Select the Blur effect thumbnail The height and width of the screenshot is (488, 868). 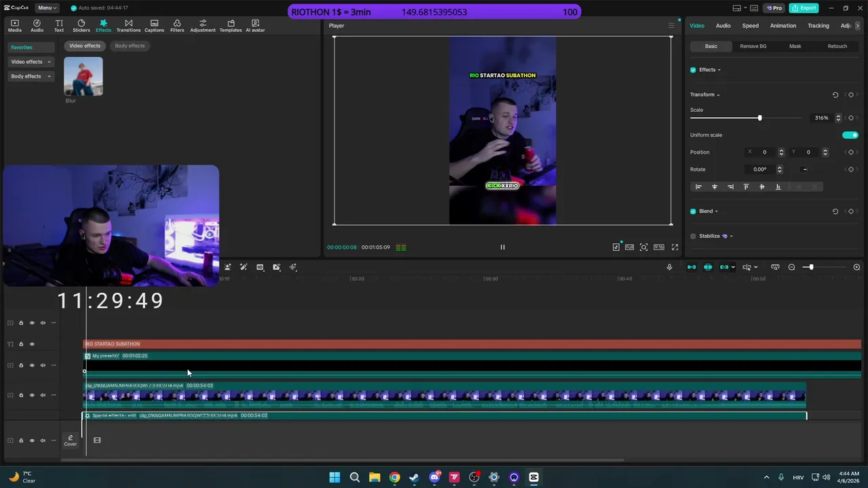[83, 76]
